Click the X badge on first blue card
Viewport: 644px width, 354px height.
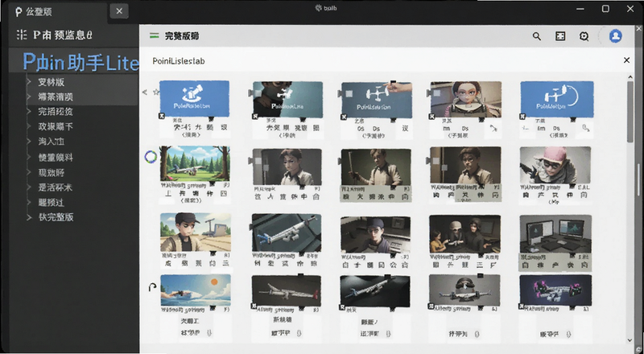click(162, 116)
